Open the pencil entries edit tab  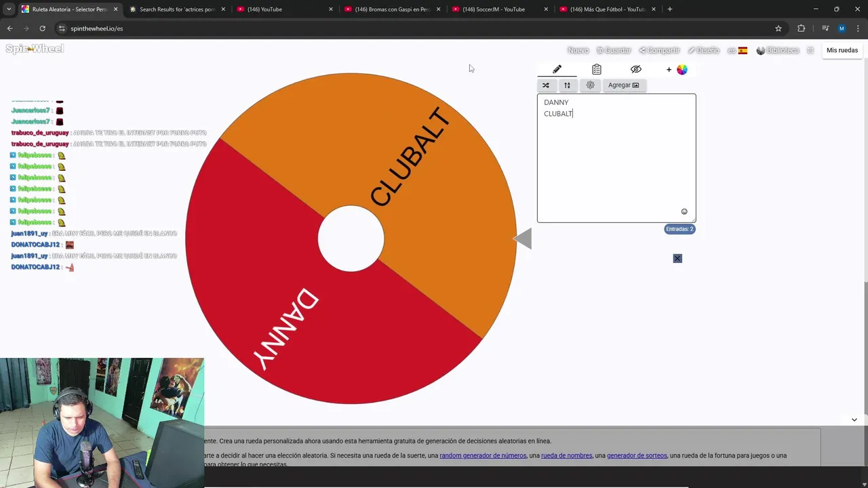tap(557, 69)
